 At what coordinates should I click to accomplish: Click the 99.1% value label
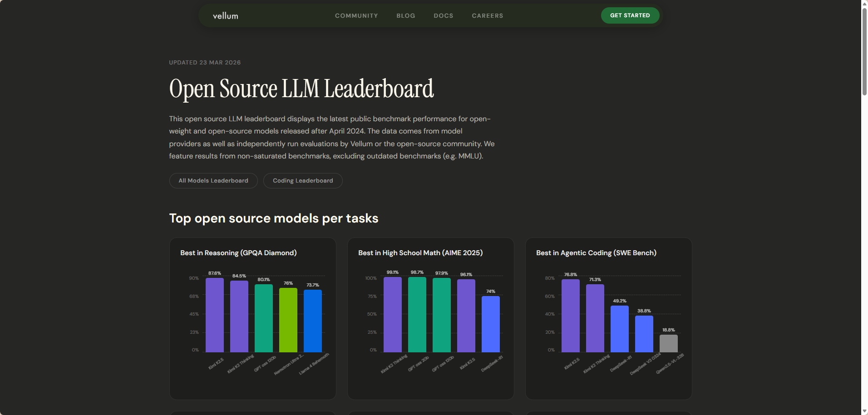pyautogui.click(x=393, y=272)
